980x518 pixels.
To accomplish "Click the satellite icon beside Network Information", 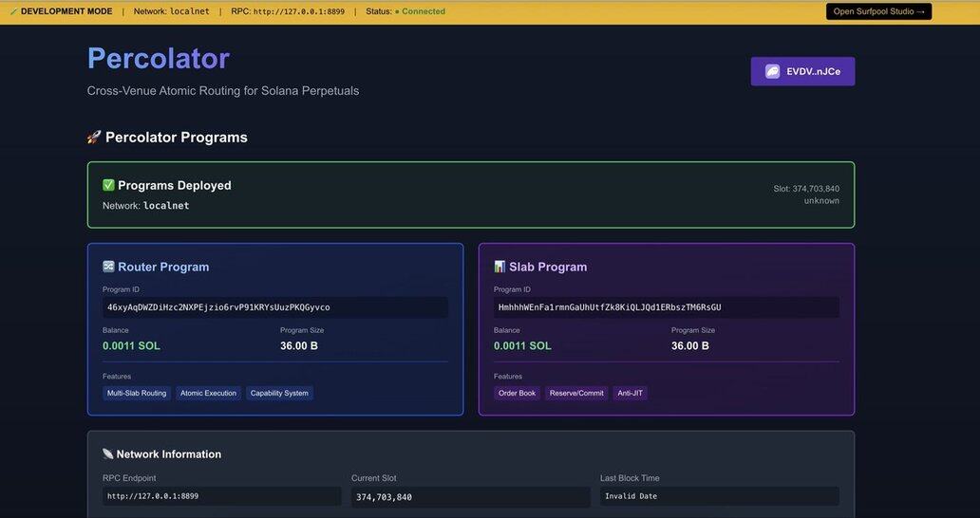I will tap(107, 454).
